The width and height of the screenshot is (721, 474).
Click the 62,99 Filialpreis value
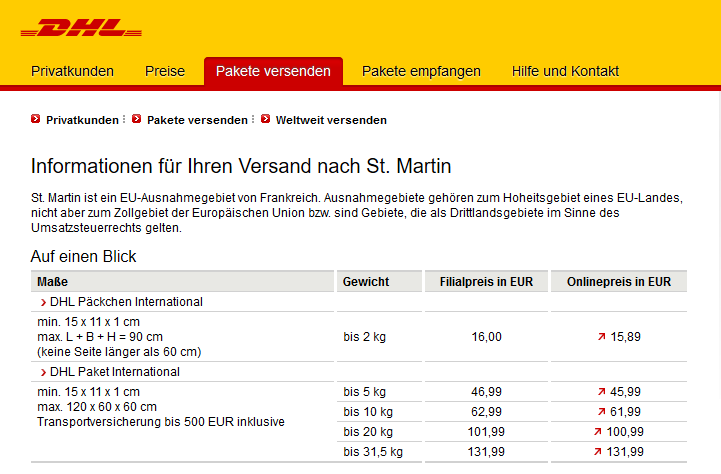(x=486, y=411)
